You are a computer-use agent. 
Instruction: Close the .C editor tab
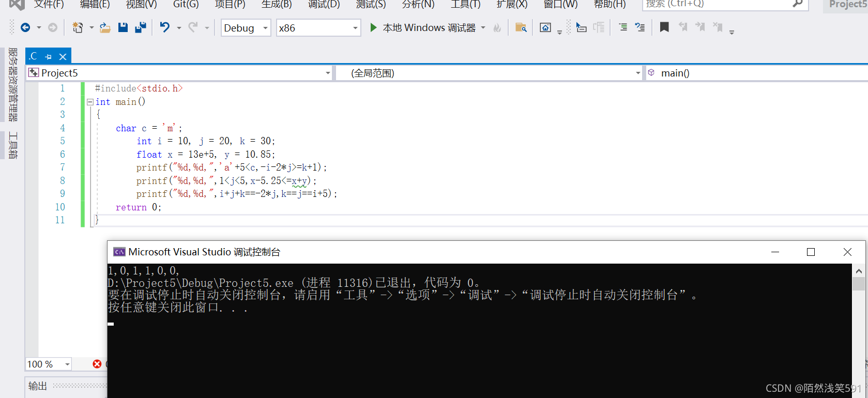pos(63,56)
